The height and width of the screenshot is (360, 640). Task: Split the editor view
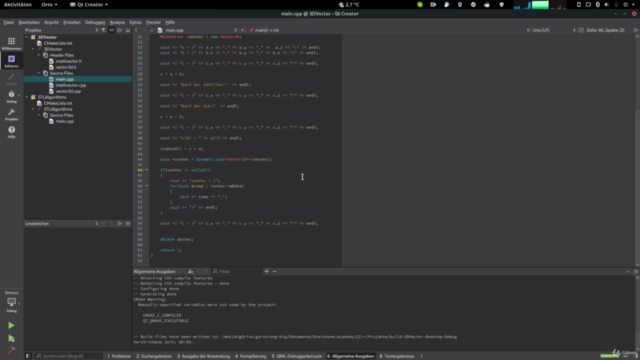click(x=636, y=30)
